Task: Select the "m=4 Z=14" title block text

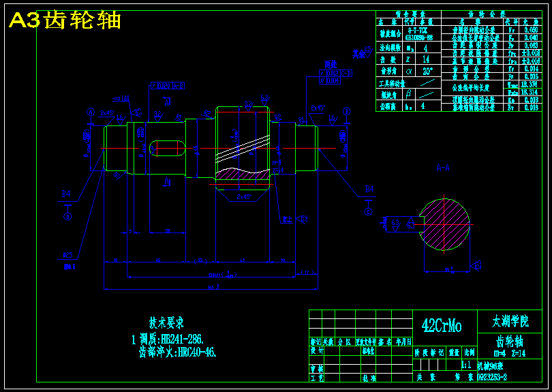Action: coord(509,353)
